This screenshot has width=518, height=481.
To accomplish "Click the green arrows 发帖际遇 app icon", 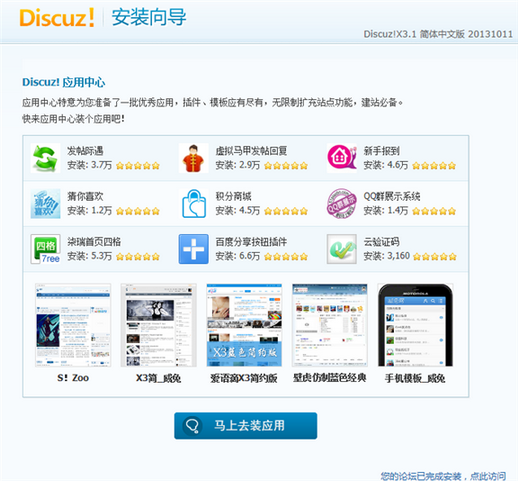I will 45,158.
